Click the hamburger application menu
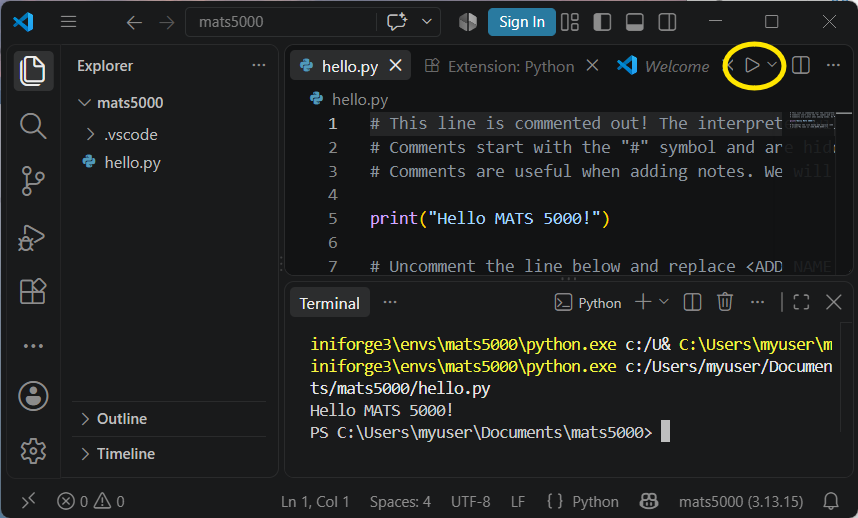The image size is (858, 518). (x=68, y=22)
